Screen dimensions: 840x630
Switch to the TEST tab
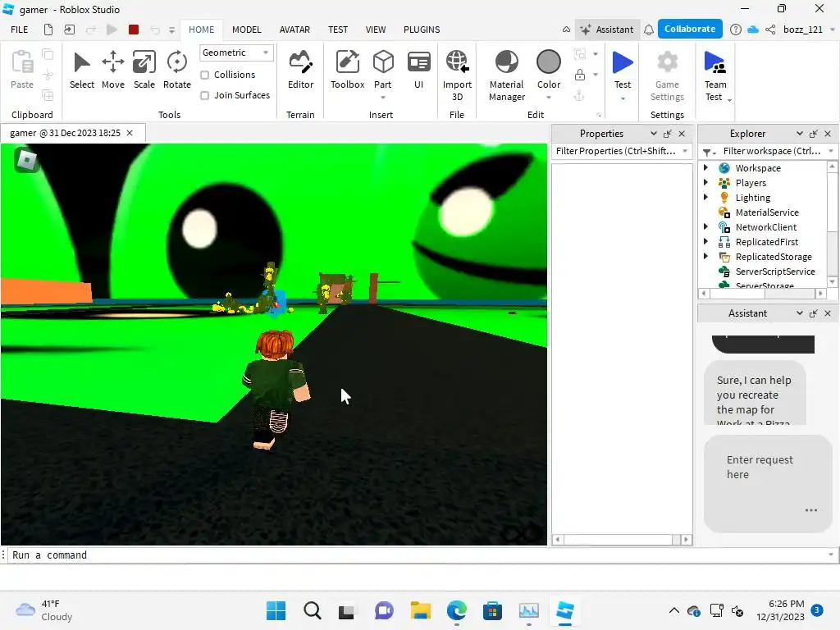pyautogui.click(x=338, y=30)
